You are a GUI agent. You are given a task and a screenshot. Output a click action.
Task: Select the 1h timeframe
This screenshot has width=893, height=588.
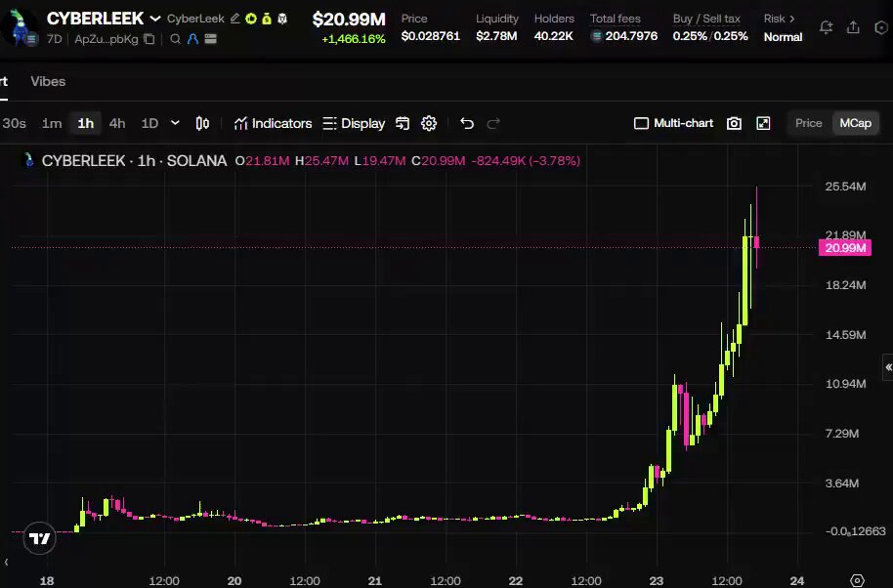pyautogui.click(x=85, y=123)
